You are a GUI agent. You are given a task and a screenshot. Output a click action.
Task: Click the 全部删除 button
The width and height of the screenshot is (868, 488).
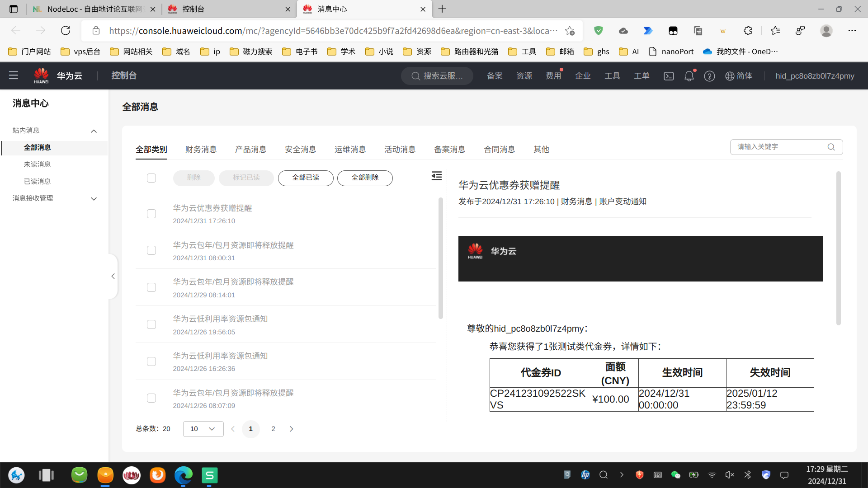tap(365, 178)
